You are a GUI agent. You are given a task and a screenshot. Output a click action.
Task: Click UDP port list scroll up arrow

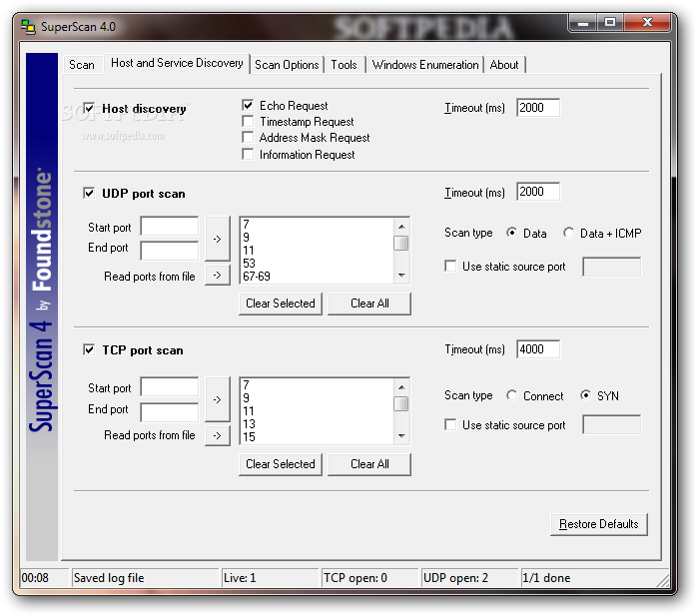point(401,227)
